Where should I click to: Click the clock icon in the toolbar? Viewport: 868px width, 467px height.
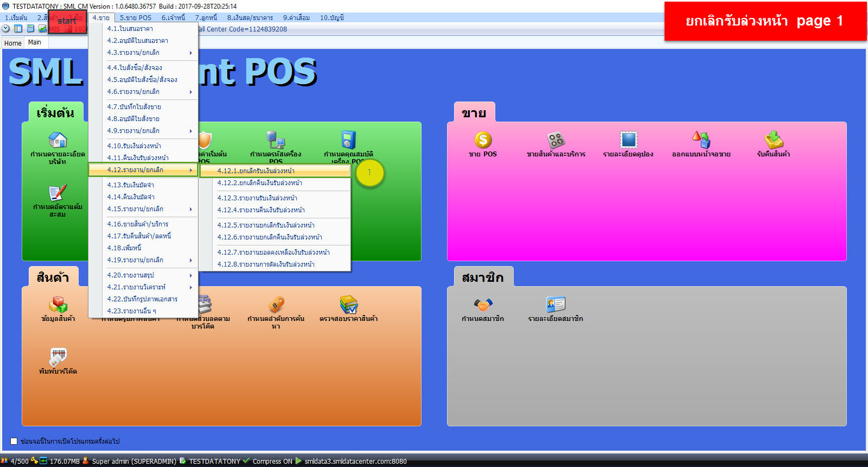click(x=6, y=29)
